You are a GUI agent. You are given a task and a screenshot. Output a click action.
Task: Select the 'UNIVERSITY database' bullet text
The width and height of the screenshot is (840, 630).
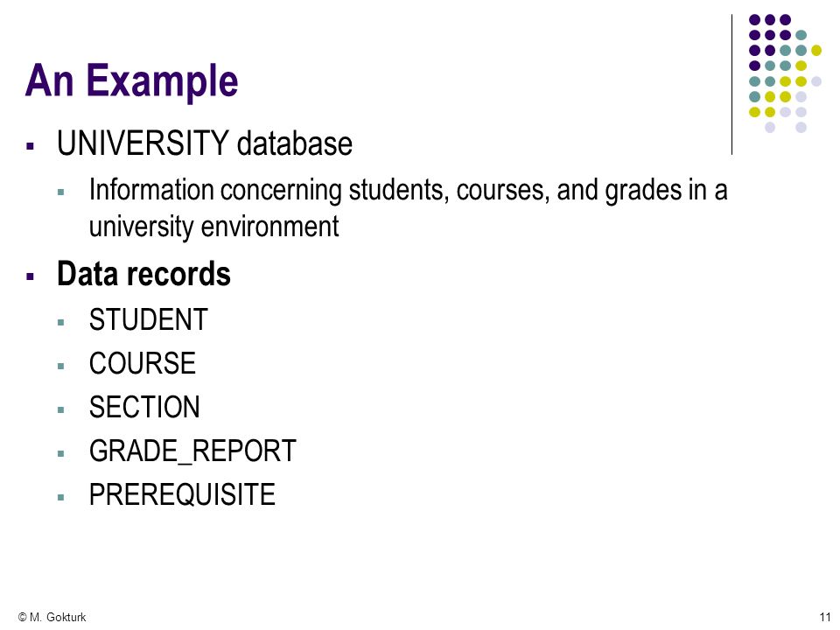coord(205,143)
